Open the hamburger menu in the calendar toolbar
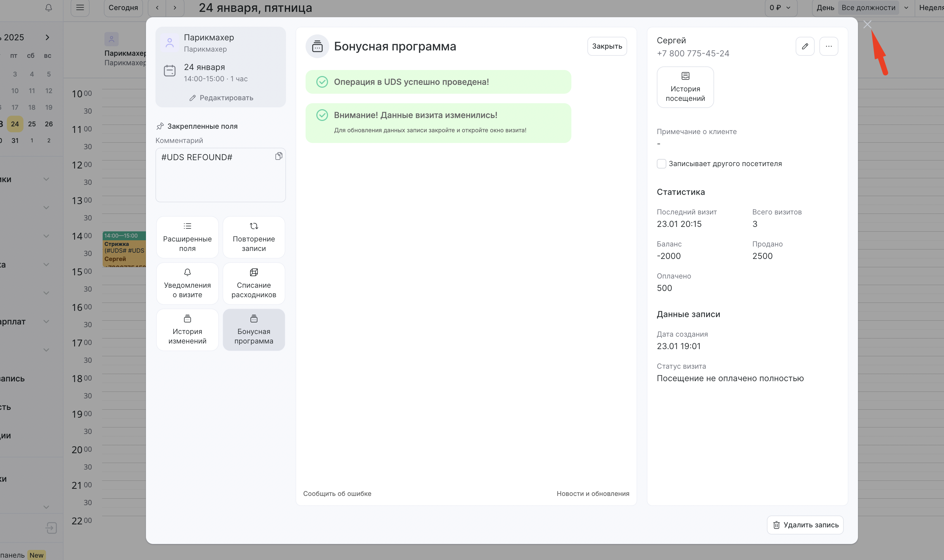The width and height of the screenshot is (944, 560). (x=80, y=7)
